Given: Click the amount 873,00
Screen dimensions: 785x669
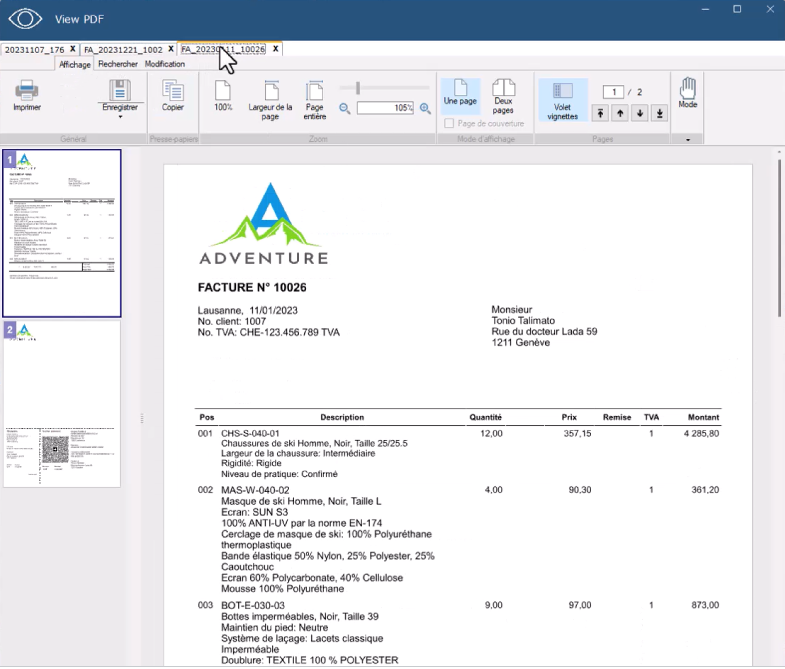Looking at the screenshot, I should [x=705, y=605].
